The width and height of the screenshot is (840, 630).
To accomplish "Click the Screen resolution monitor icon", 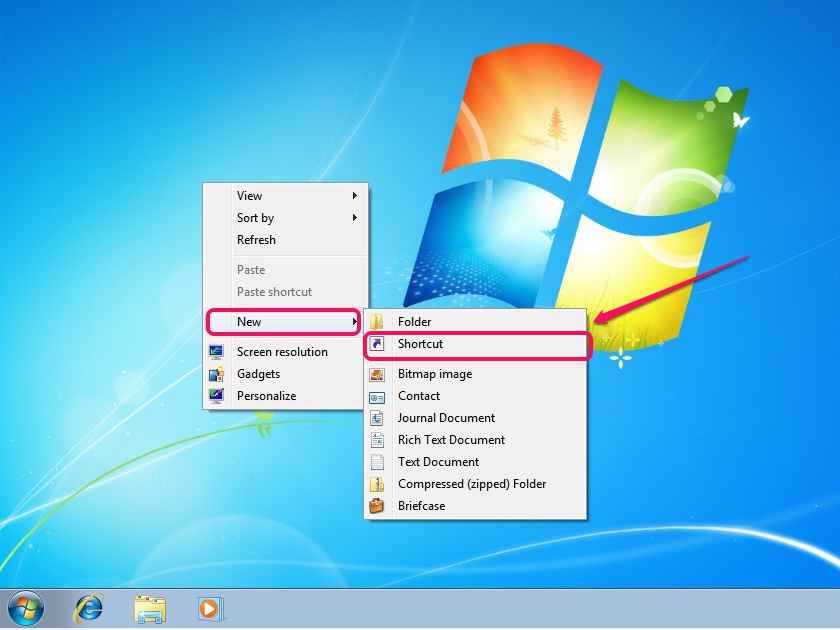I will (217, 351).
